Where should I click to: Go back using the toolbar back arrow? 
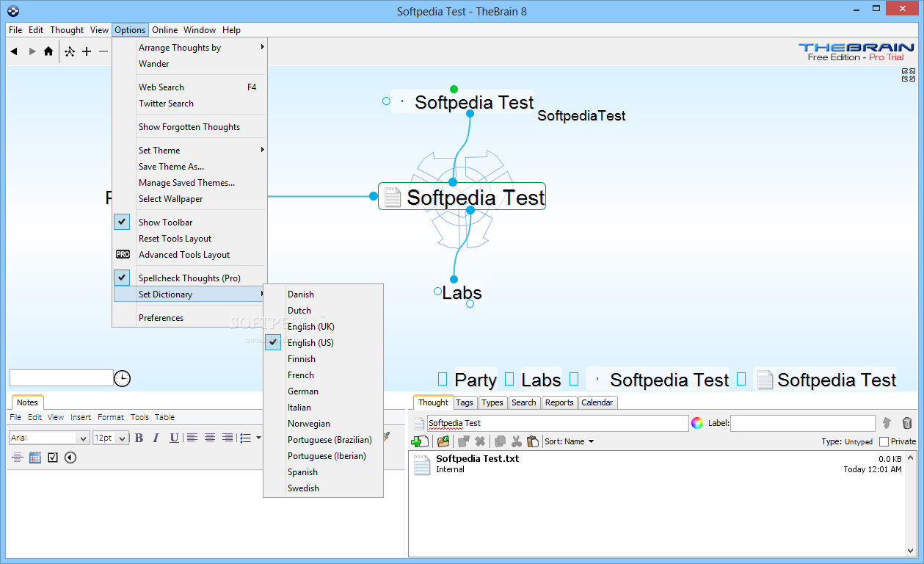click(x=14, y=51)
